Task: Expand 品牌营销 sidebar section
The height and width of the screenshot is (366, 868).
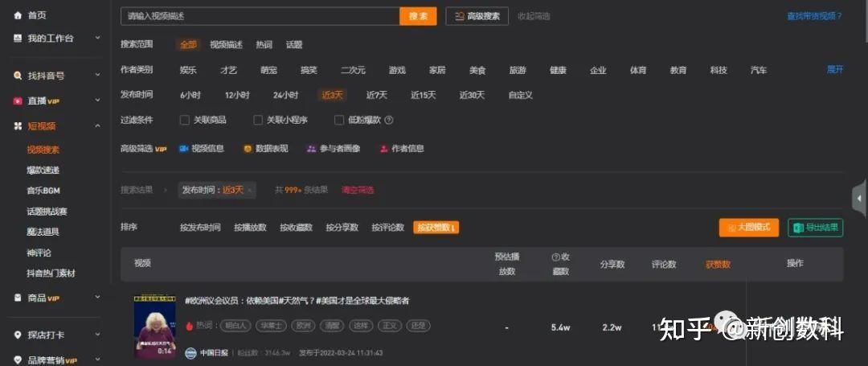Action: click(98, 360)
